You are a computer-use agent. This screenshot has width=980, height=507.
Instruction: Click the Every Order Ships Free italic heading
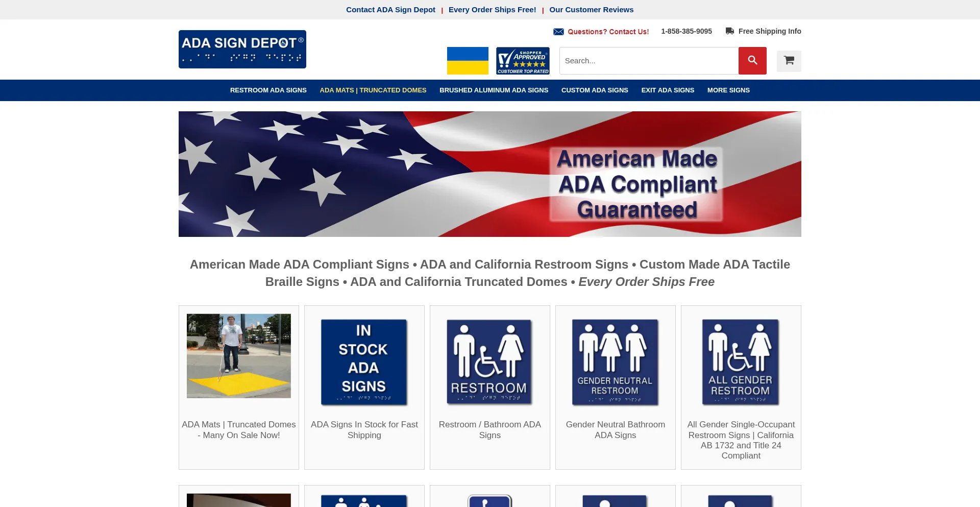tap(646, 282)
